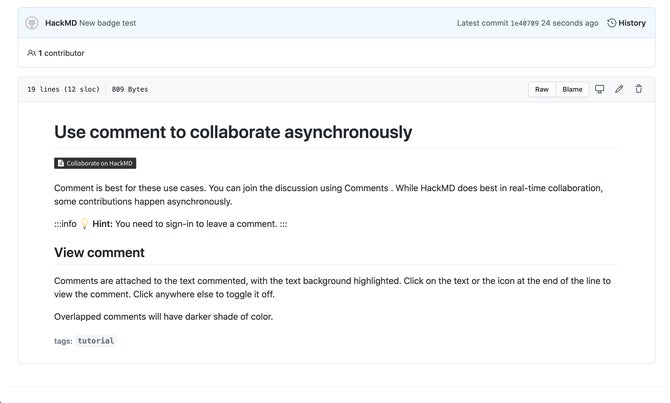
Task: Show the "1 contributor" list
Action: click(61, 53)
